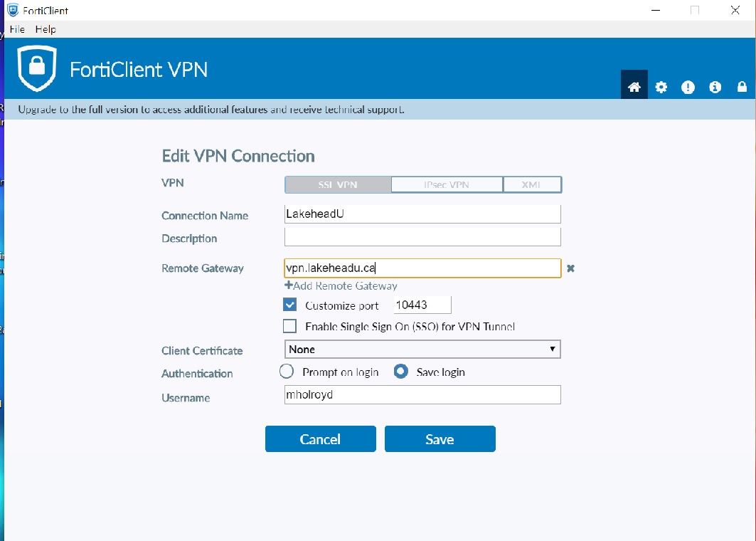Switch to the IPsec VPN tab
The height and width of the screenshot is (541, 756).
447,185
